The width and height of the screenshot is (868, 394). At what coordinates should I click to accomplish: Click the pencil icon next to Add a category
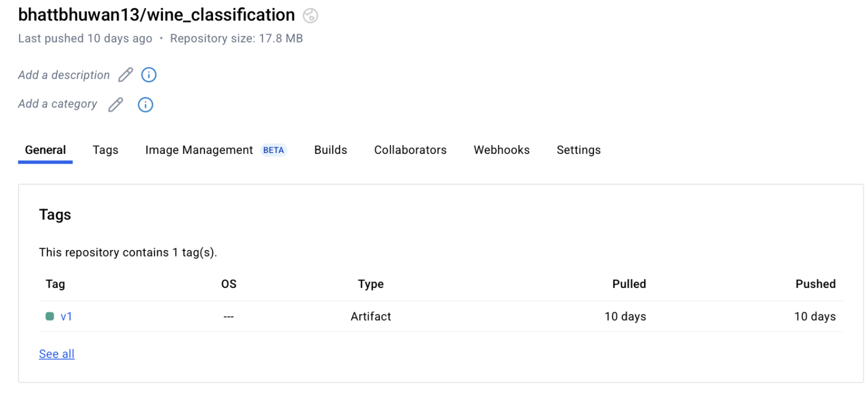coord(116,104)
